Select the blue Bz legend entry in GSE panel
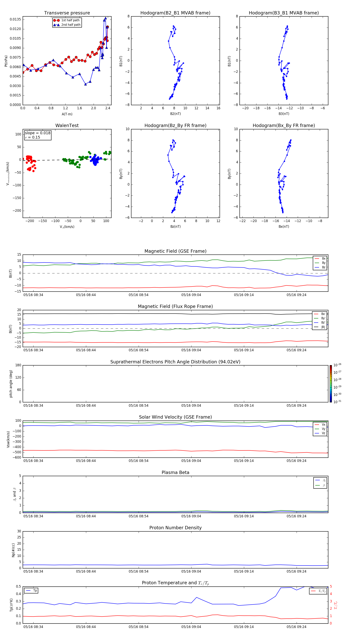351x644 pixels. point(320,267)
